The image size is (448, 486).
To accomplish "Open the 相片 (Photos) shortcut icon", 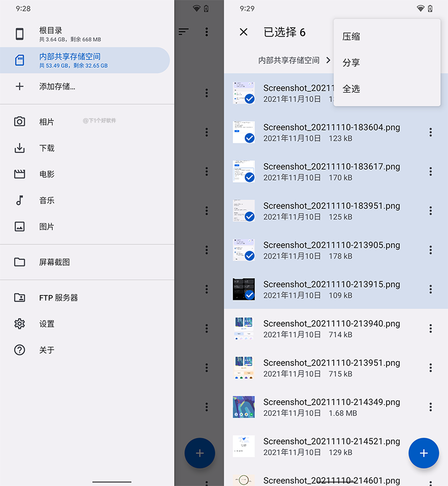I will (20, 122).
